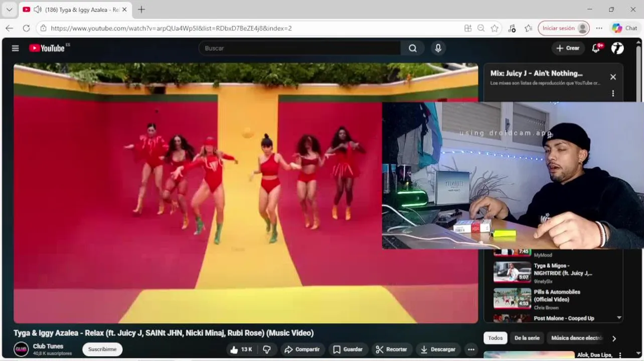Image resolution: width=644 pixels, height=361 pixels.
Task: Focus the Buscar search field
Action: click(301, 48)
